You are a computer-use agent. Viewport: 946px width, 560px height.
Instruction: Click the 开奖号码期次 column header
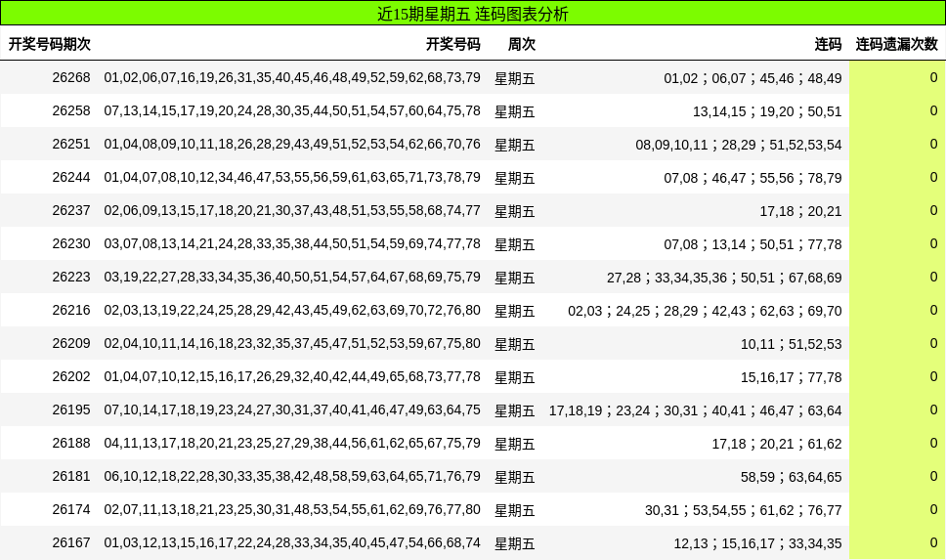coord(50,44)
